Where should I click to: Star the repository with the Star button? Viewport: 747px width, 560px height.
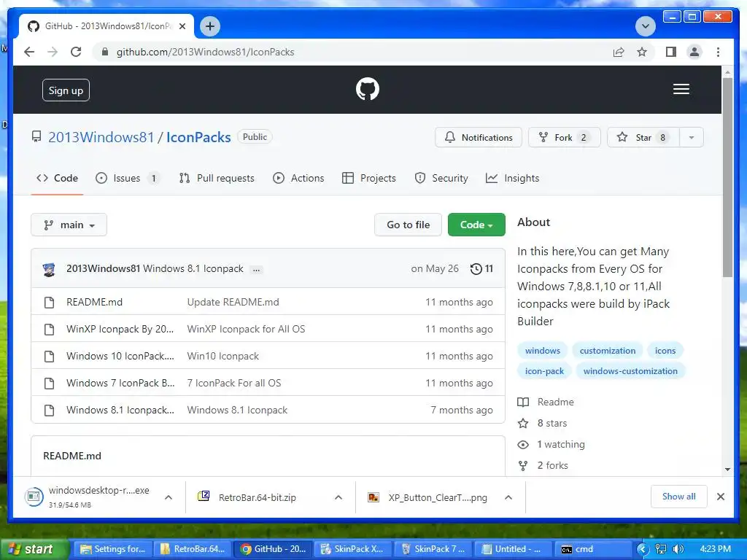coord(643,137)
